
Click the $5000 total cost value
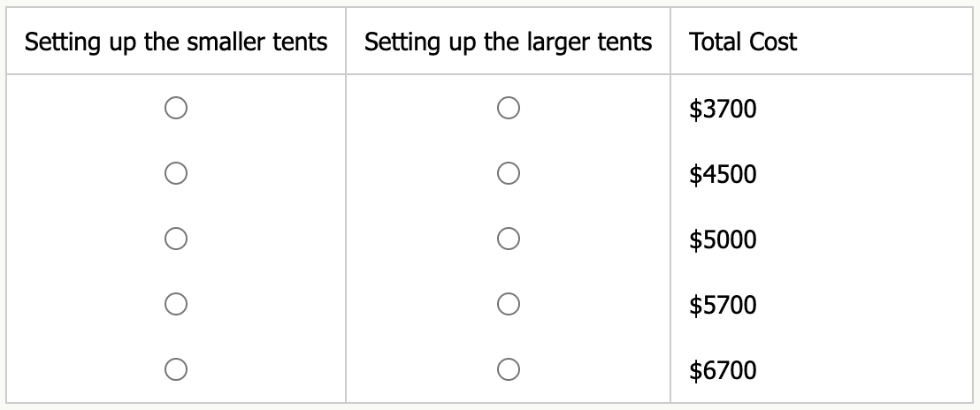[x=723, y=240]
